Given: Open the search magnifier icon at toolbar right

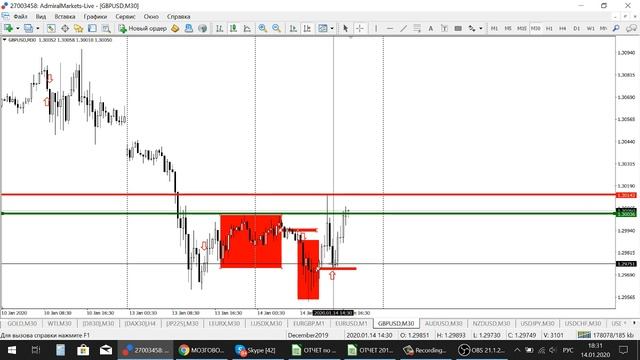Looking at the screenshot, I should point(616,28).
